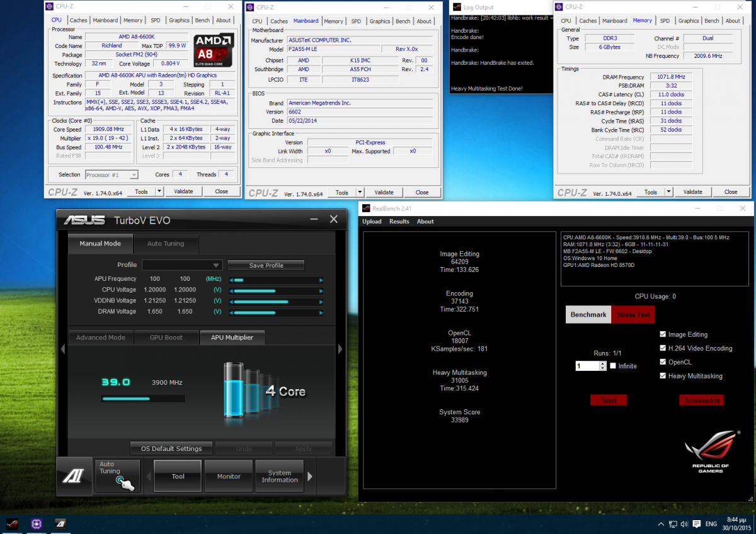Open Tools dropdown arrow in Mainboard window
The width and height of the screenshot is (756, 534).
[360, 192]
